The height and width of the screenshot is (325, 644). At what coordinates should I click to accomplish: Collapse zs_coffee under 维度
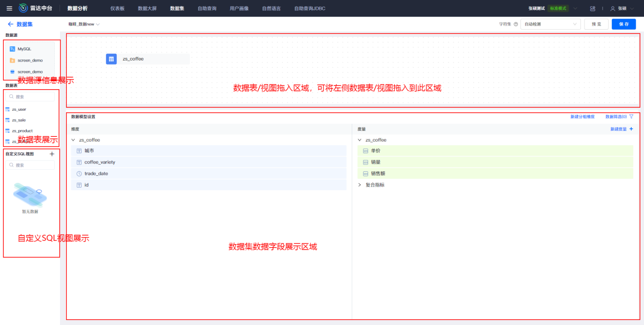click(x=73, y=140)
